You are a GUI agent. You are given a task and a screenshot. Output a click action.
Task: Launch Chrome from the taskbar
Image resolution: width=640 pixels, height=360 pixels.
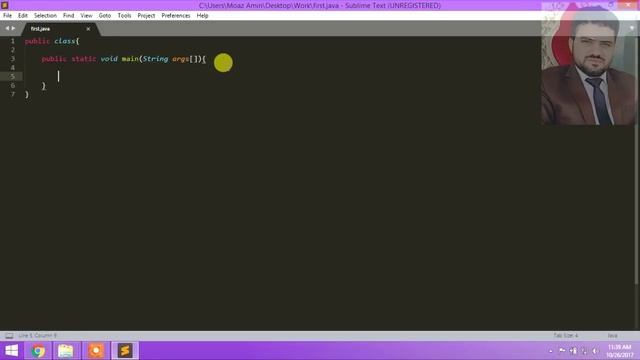click(38, 351)
